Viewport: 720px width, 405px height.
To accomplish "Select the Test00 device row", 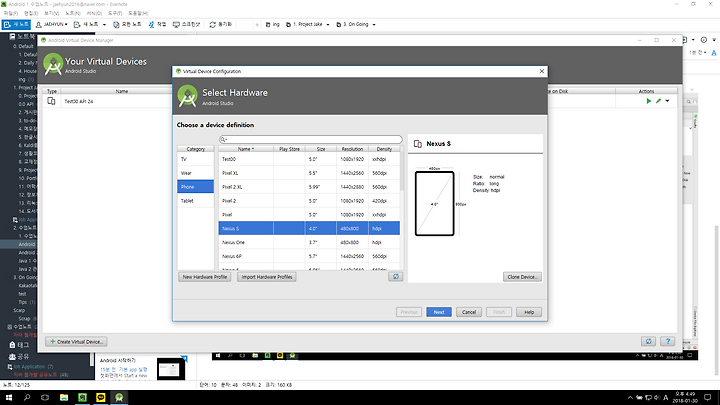I will click(x=309, y=159).
